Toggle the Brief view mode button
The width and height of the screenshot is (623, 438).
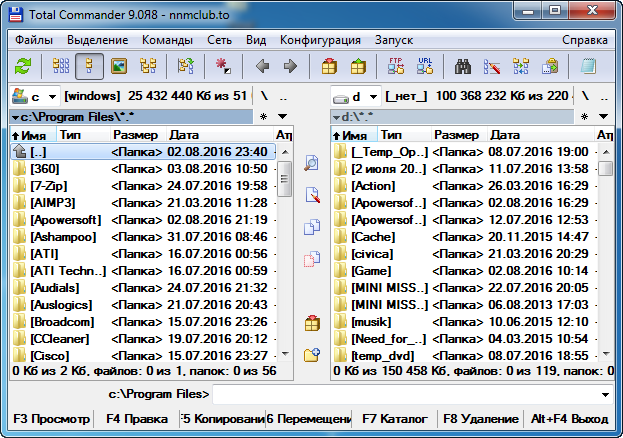point(61,67)
